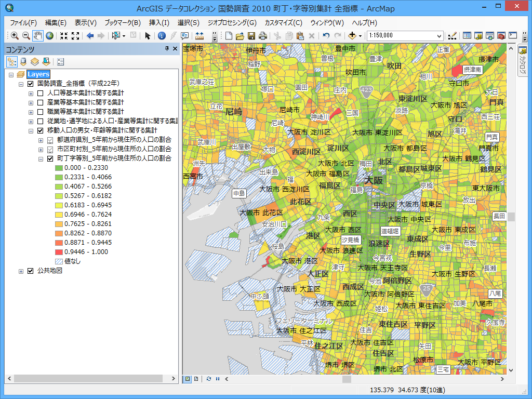532x399 pixels.
Task: Switch contents to List By Source
Action: coord(23,61)
